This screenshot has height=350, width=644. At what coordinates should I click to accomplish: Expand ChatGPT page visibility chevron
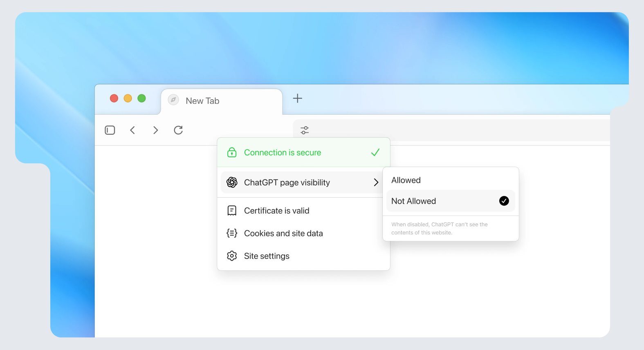376,183
